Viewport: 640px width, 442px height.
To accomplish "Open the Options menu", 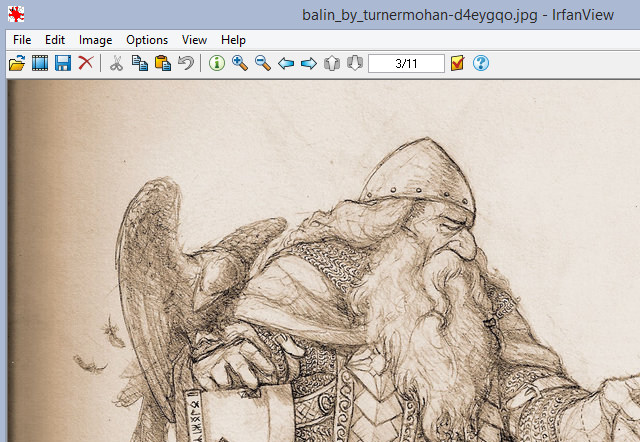I will point(147,40).
